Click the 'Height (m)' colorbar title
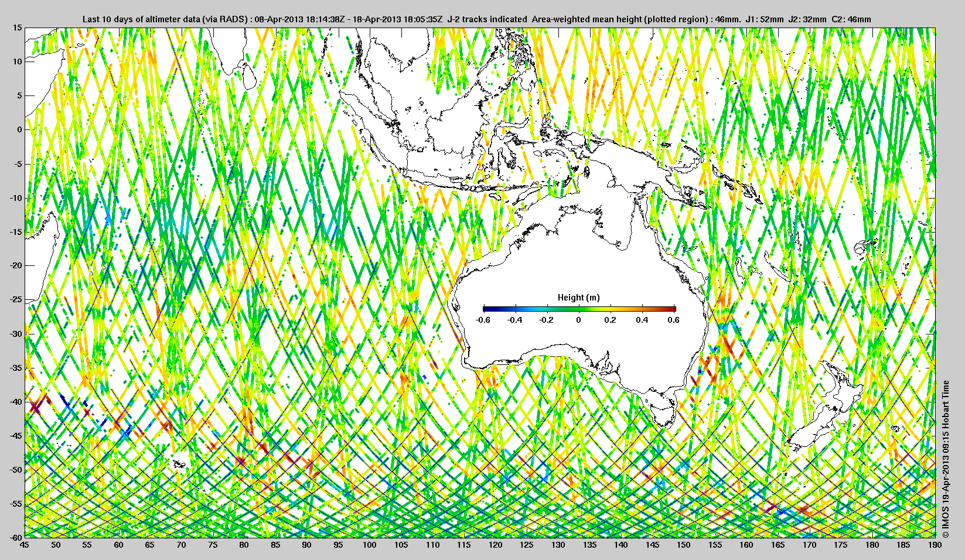Screen dimensions: 965x560 click(579, 298)
